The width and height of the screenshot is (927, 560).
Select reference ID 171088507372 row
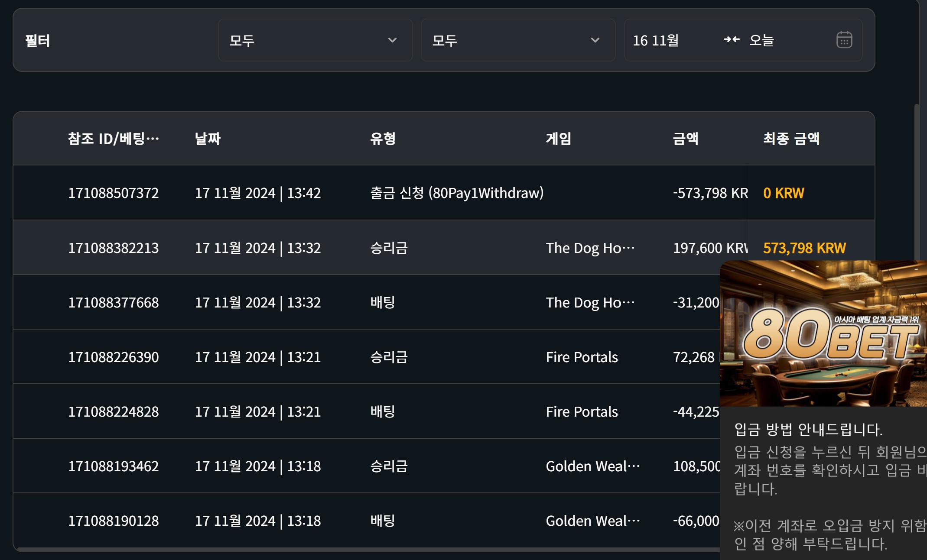[x=444, y=193]
